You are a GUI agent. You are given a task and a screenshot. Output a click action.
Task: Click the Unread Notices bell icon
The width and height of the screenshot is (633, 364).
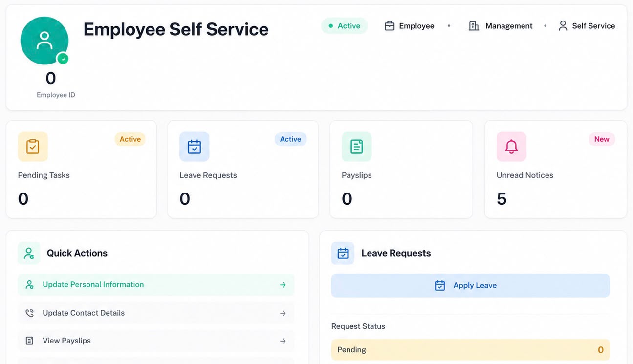511,147
